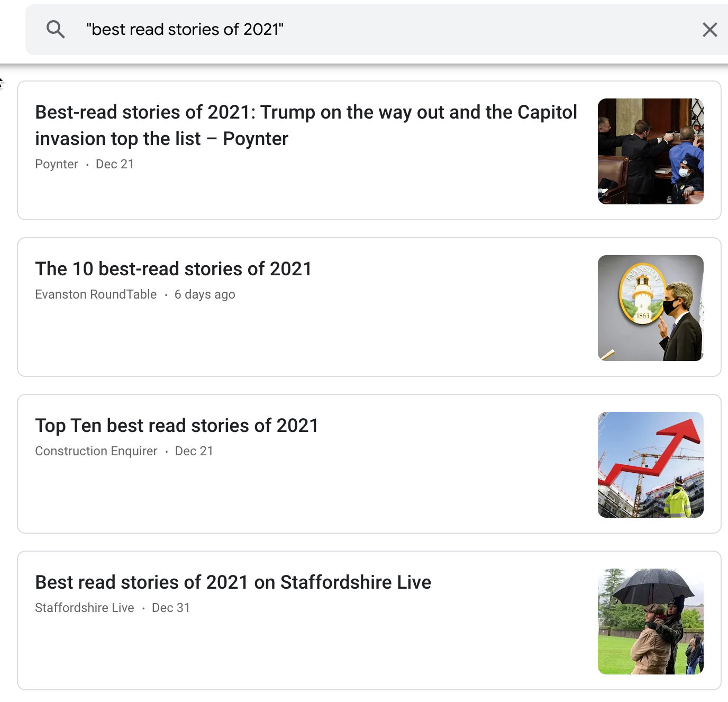Open "The 10 best-read stories of 2021" article
The image size is (728, 702).
coord(173,269)
